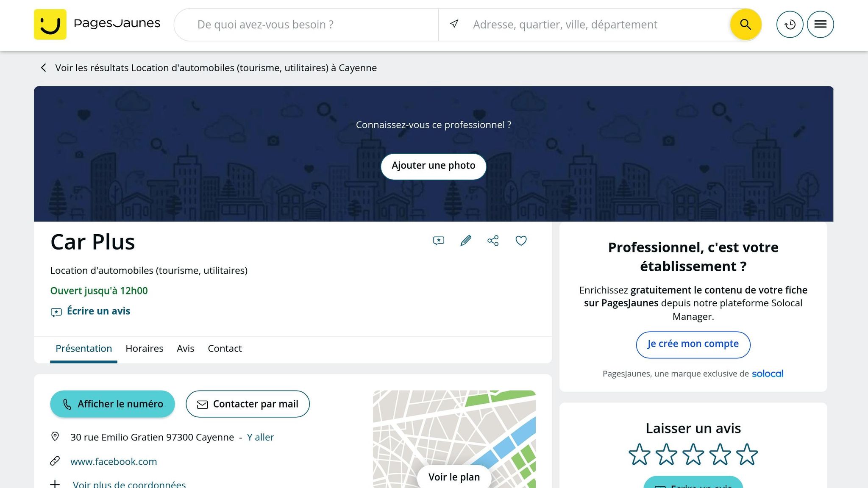This screenshot has width=868, height=488.
Task: Open the hamburger menu
Action: 820,25
